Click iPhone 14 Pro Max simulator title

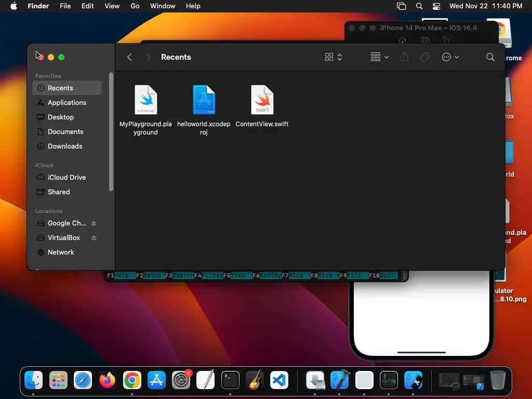pyautogui.click(x=428, y=28)
